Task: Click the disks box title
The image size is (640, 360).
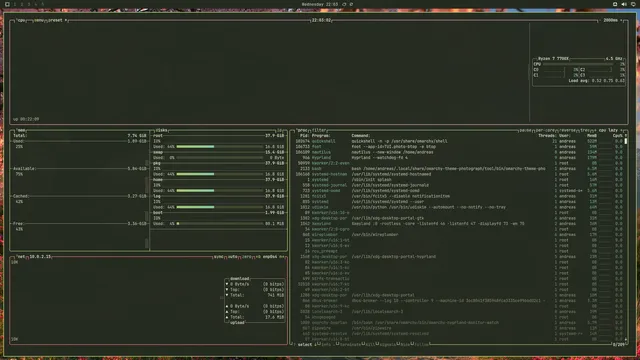Action: (x=161, y=130)
